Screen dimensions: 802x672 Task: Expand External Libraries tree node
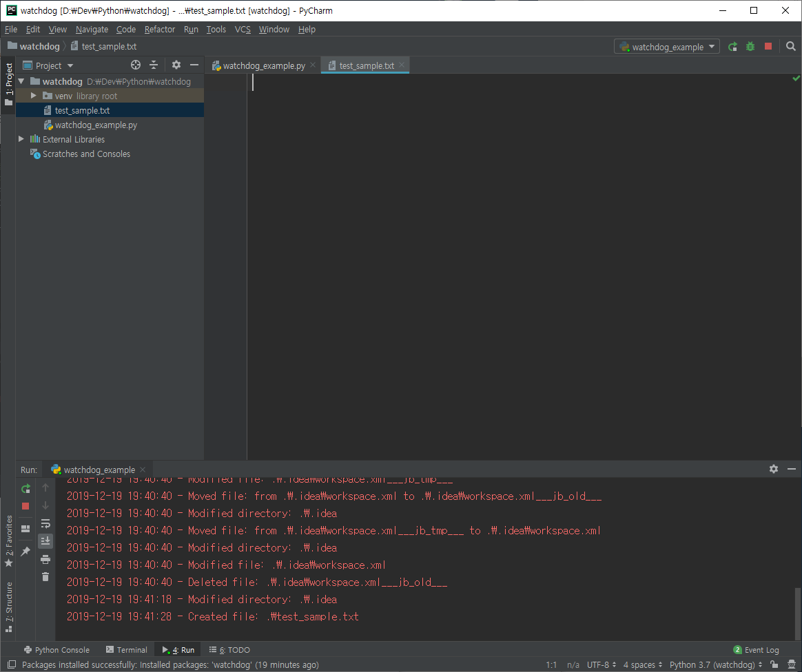click(21, 139)
